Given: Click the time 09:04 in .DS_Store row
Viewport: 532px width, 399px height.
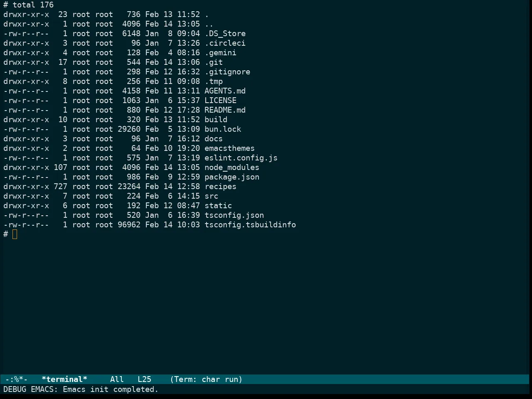Looking at the screenshot, I should point(188,34).
